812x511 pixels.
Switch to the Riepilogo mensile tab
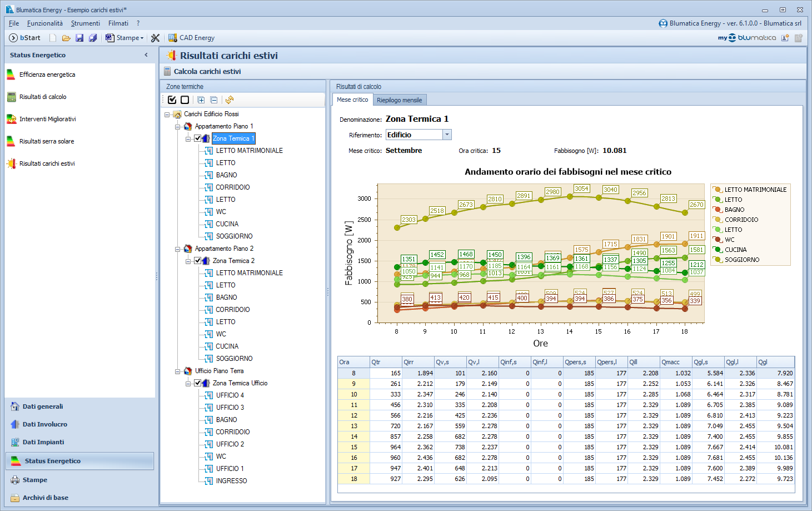pos(400,100)
